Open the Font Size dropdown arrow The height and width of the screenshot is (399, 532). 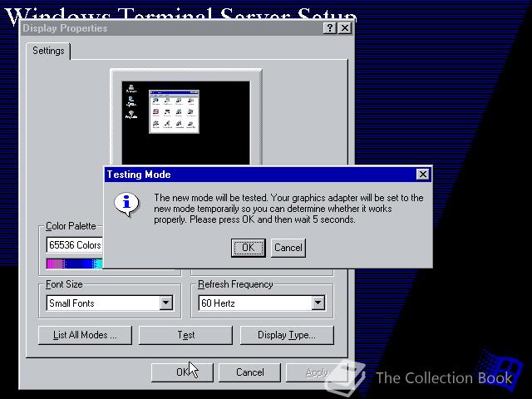pyautogui.click(x=166, y=303)
